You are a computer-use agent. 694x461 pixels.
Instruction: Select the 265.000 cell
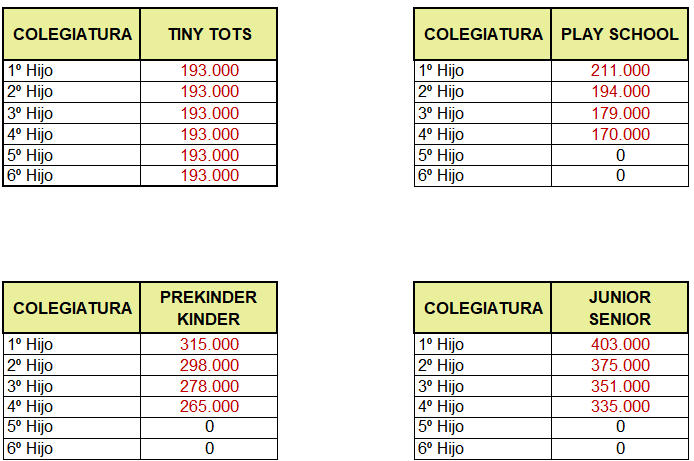(209, 406)
